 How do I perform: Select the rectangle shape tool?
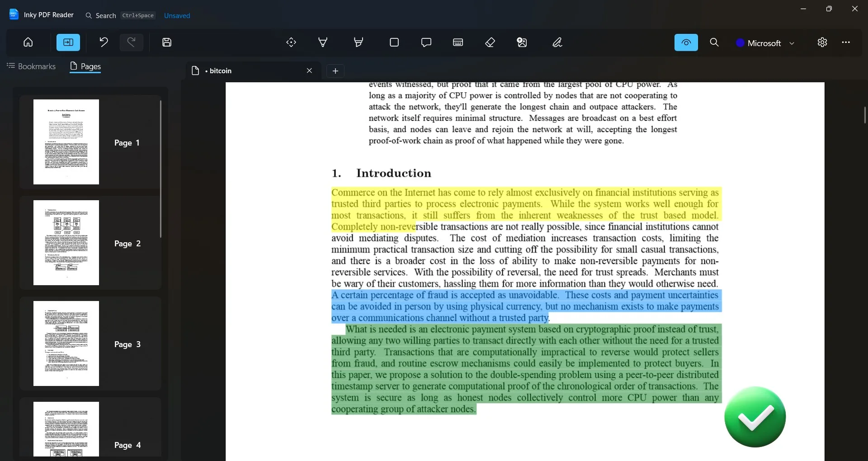coord(394,42)
